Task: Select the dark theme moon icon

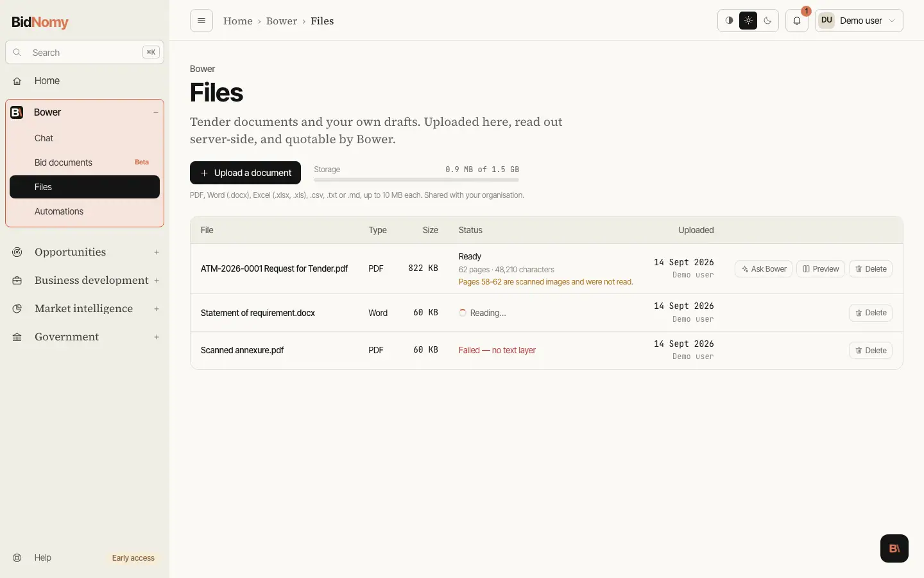Action: pos(767,21)
